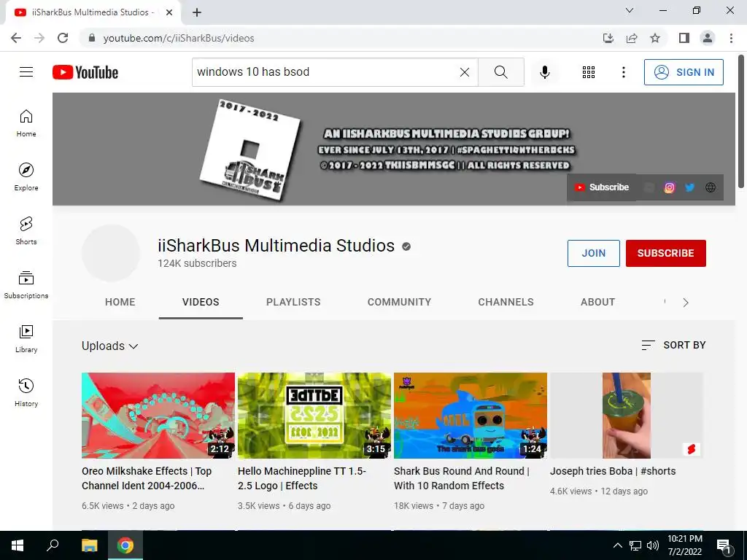Start voice search with the microphone
Screen dimensions: 747x560
[x=544, y=72]
